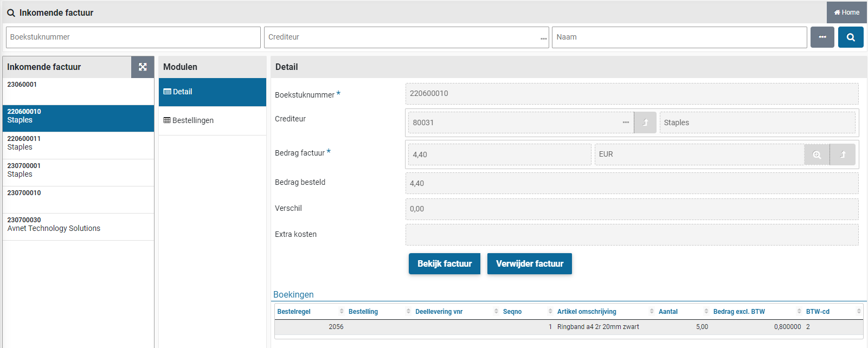Open Crediteur lookup ellipsis in search bar
The height and width of the screenshot is (348, 868).
[543, 38]
